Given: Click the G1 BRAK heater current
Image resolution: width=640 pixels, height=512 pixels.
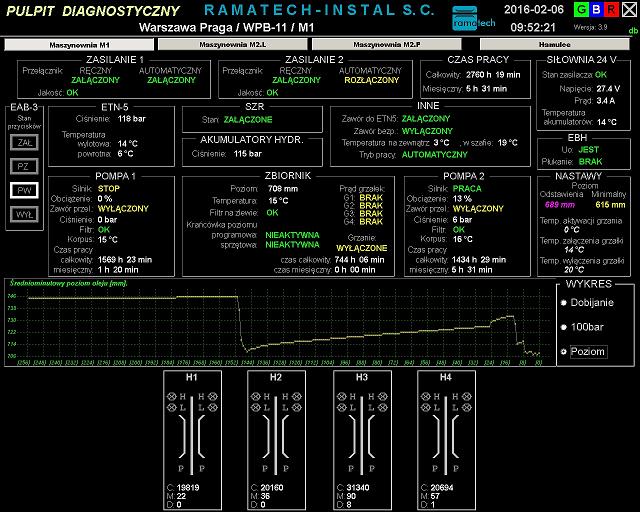Looking at the screenshot, I should (371, 198).
